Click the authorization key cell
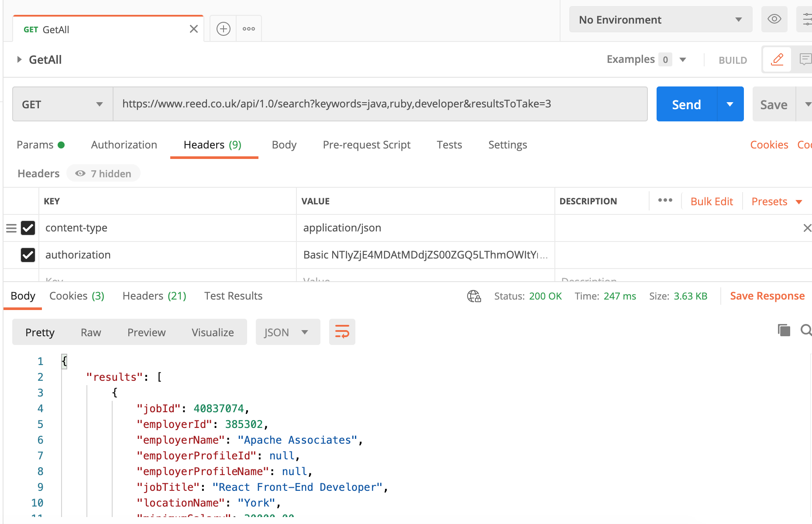Viewport: 812px width, 524px height. point(168,255)
